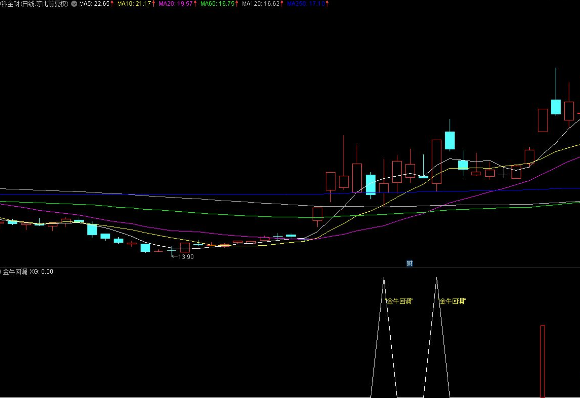Image resolution: width=580 pixels, height=398 pixels.
Task: Select the yellow MA10 label in header
Action: point(135,4)
